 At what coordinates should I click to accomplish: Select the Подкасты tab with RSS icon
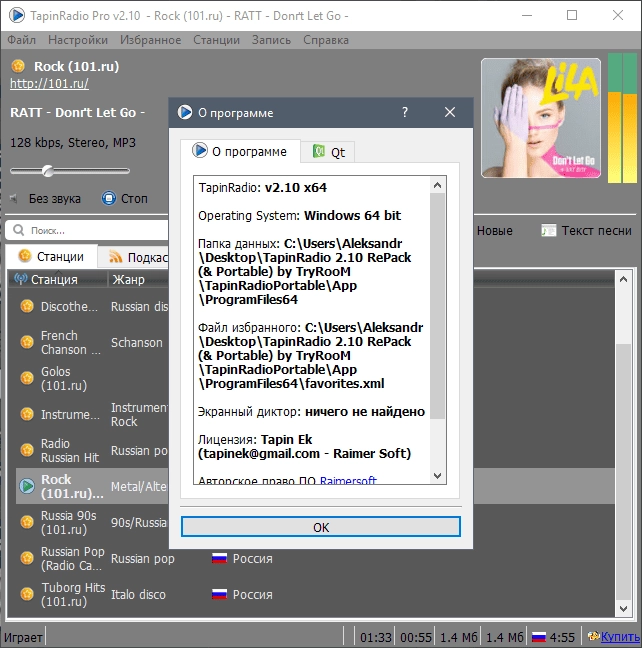click(133, 257)
